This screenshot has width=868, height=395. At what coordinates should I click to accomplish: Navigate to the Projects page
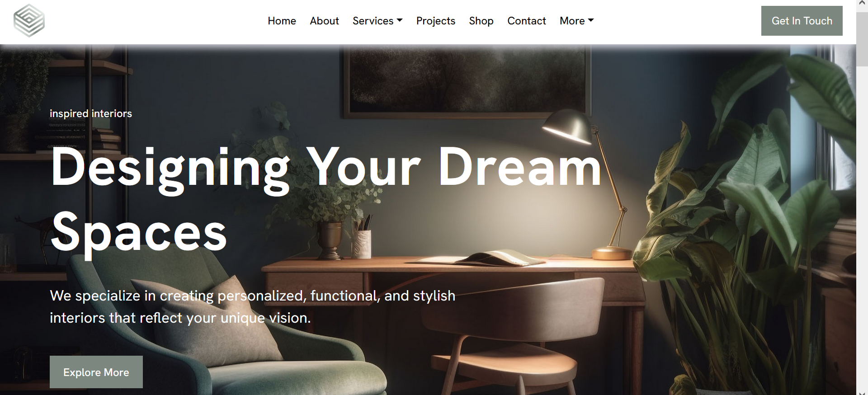pyautogui.click(x=436, y=21)
